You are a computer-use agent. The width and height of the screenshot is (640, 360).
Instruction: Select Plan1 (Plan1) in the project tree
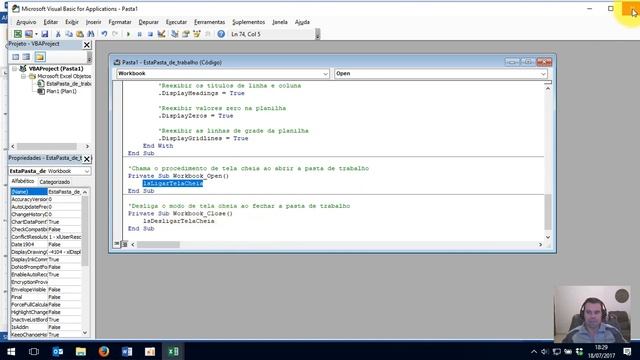tap(61, 91)
